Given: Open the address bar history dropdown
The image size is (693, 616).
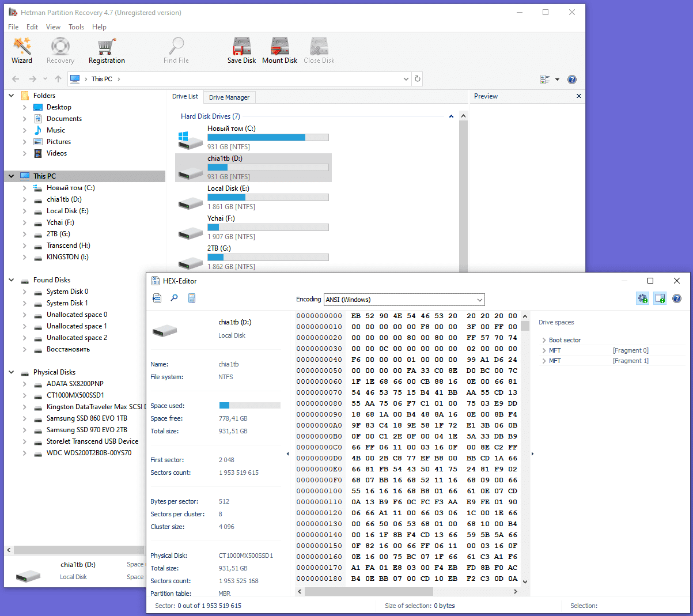Looking at the screenshot, I should coord(406,79).
